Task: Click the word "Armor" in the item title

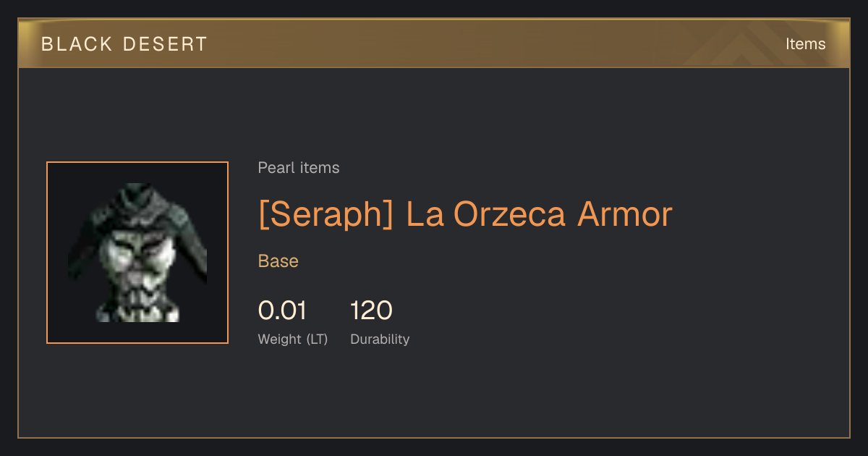Action: click(x=625, y=214)
